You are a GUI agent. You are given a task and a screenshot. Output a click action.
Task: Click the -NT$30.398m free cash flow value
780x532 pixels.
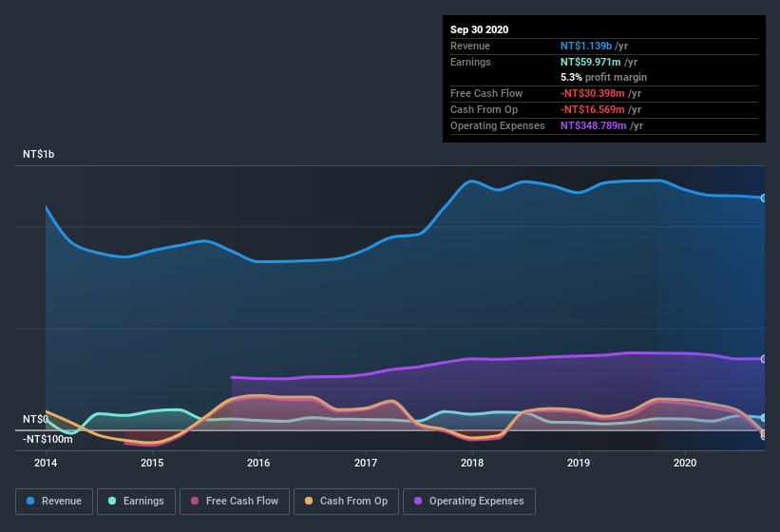tap(593, 93)
